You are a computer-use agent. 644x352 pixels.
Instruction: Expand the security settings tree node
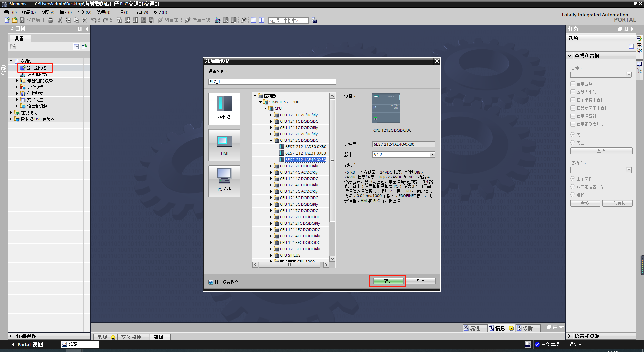tap(17, 87)
